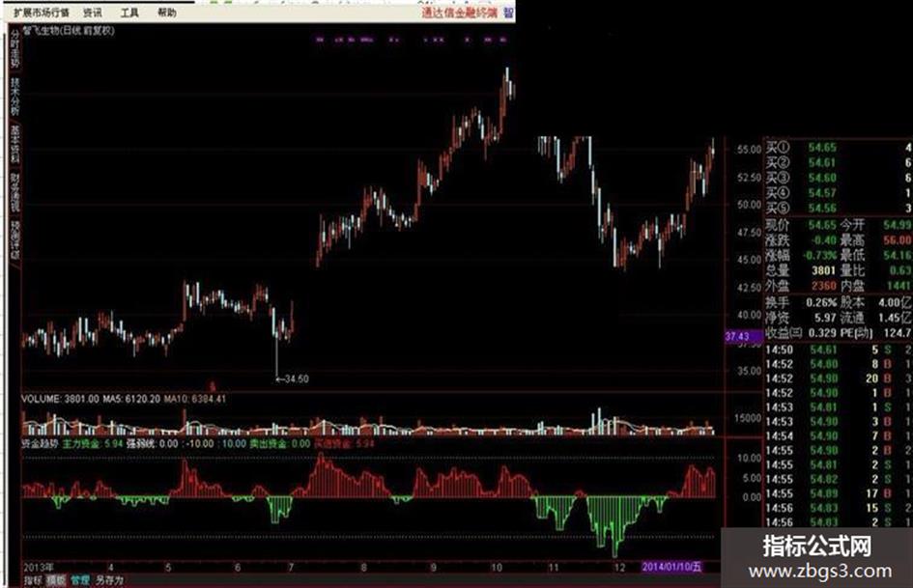This screenshot has height=588, width=913.
Task: Switch to the 分时走势 side tab
Action: point(14,49)
